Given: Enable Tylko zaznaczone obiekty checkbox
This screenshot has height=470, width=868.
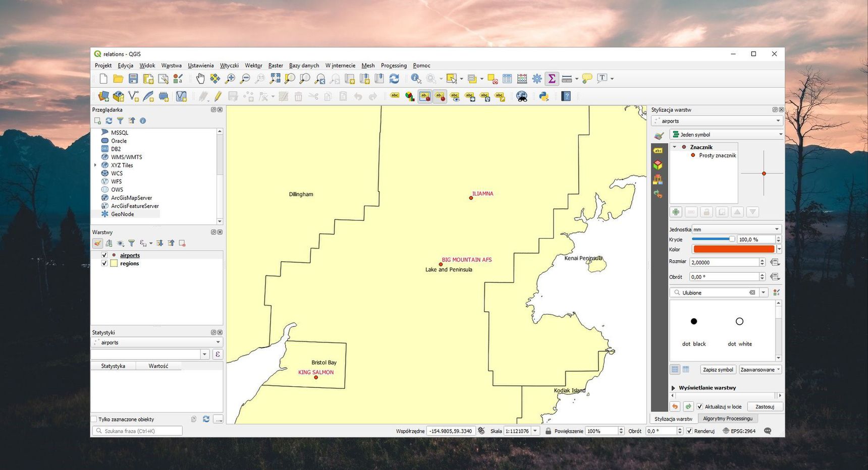Looking at the screenshot, I should (94, 419).
